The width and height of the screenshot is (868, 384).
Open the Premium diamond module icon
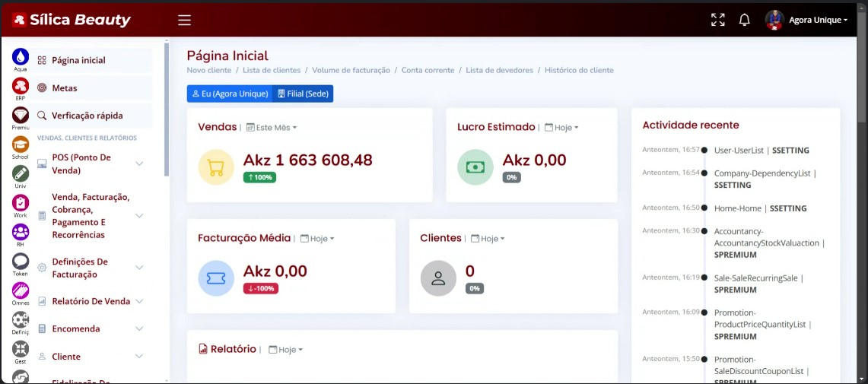(x=21, y=115)
